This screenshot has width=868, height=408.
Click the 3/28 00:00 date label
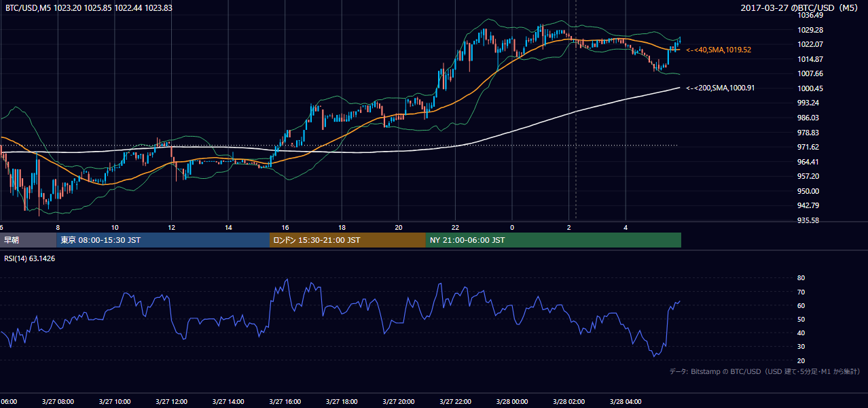coord(511,402)
